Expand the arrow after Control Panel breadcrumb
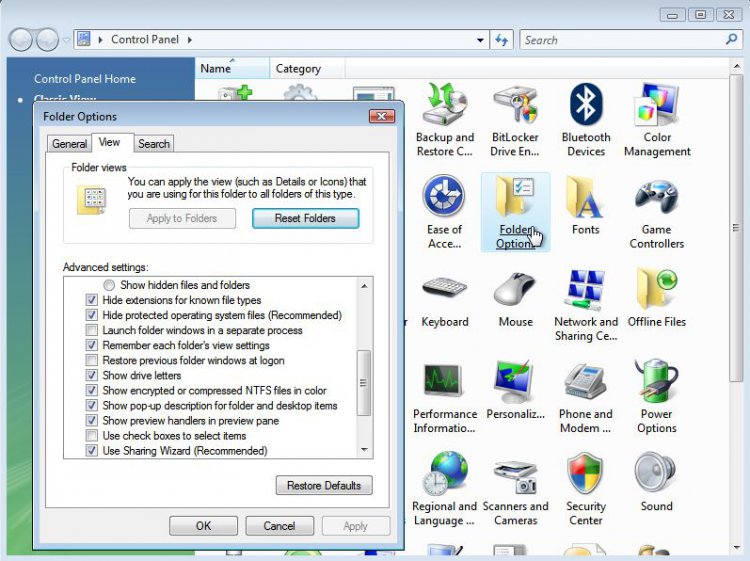 pyautogui.click(x=190, y=40)
